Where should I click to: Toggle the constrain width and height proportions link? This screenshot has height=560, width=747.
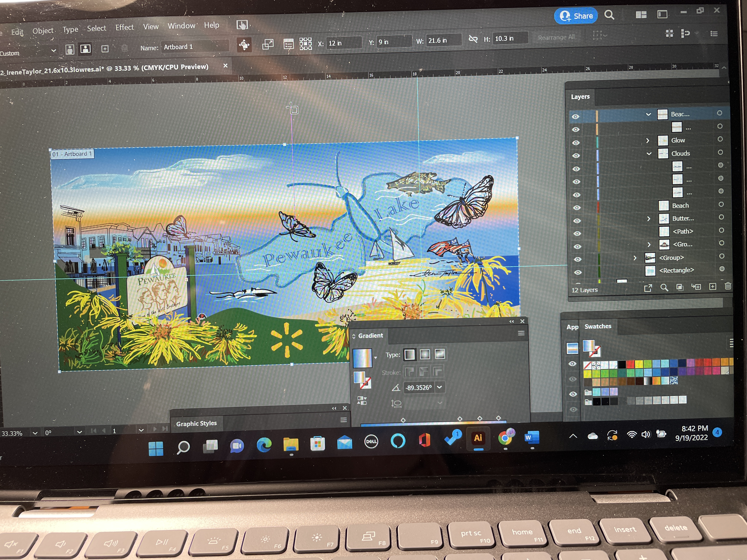(x=473, y=39)
